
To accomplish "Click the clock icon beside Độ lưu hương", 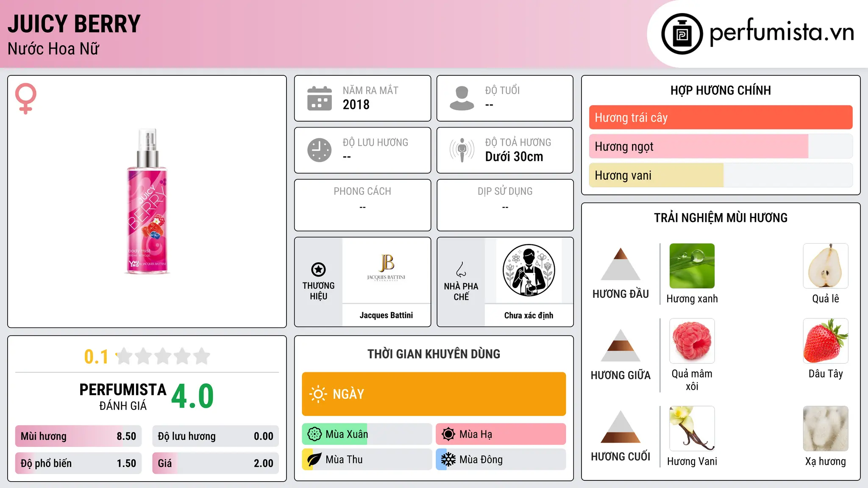I will [x=320, y=150].
